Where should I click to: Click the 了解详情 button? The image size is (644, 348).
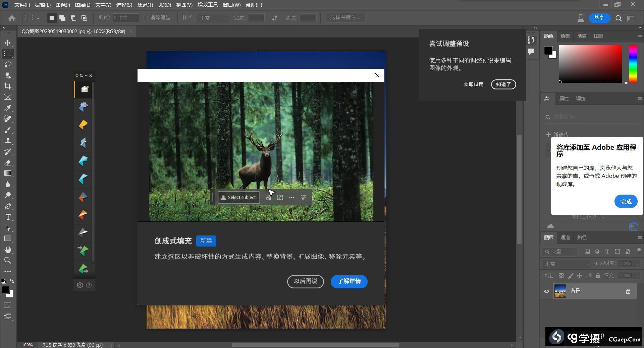[349, 281]
